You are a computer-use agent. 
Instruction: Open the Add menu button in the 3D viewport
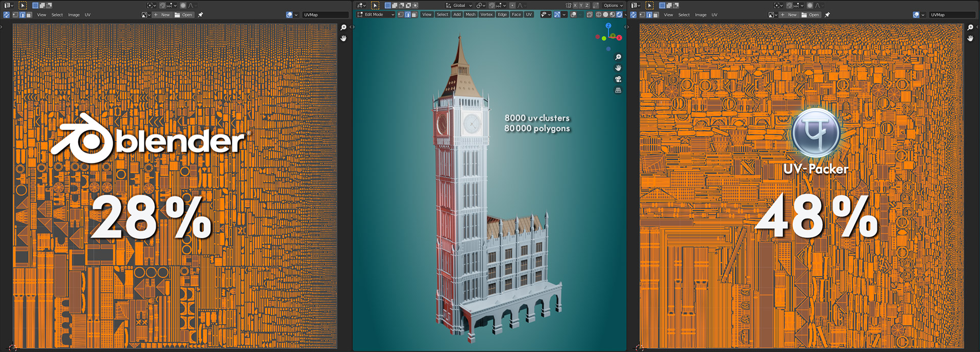pyautogui.click(x=457, y=15)
